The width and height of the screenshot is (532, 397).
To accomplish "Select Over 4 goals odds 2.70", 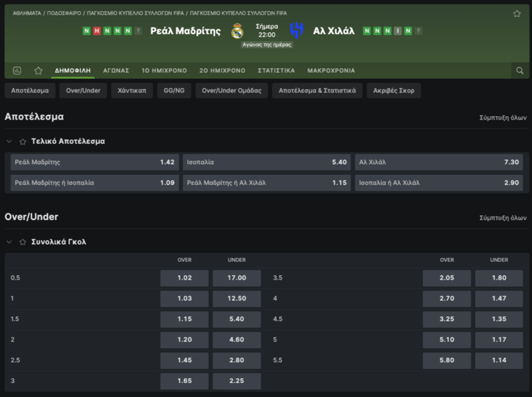I will (447, 298).
